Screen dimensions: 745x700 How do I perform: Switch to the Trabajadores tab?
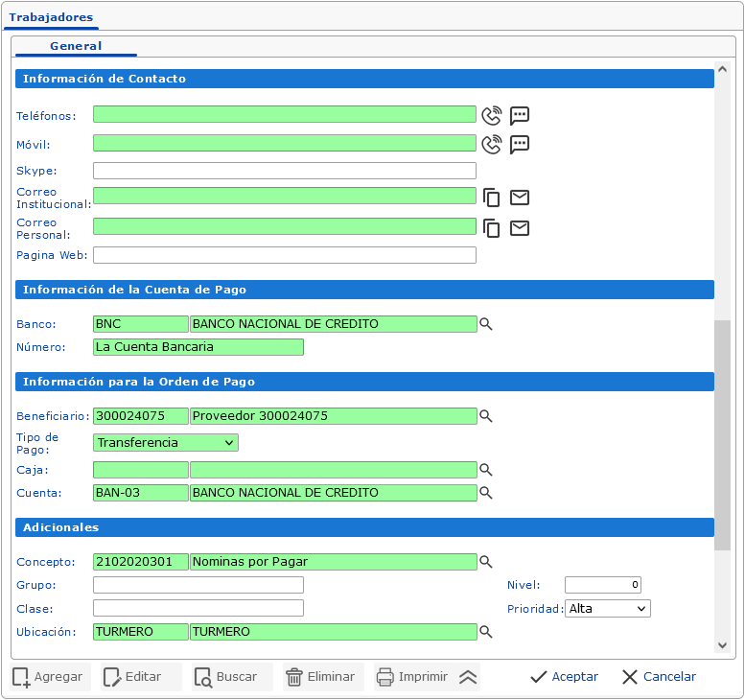(51, 17)
